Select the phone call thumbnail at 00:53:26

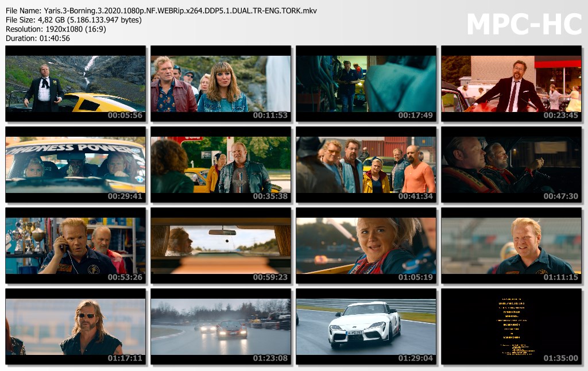coord(76,246)
